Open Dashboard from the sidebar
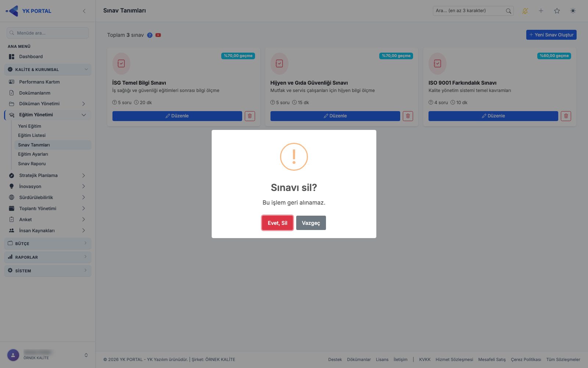The image size is (588, 368). point(48,57)
